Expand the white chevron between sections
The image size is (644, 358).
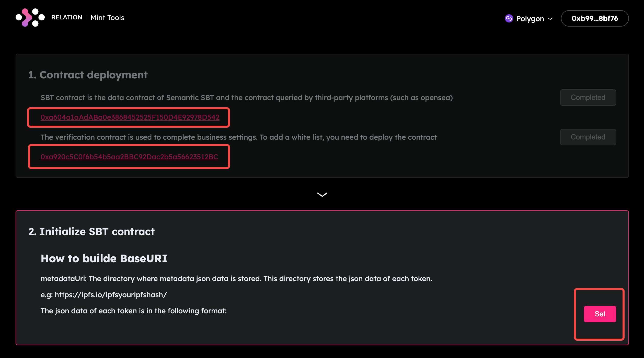[322, 195]
